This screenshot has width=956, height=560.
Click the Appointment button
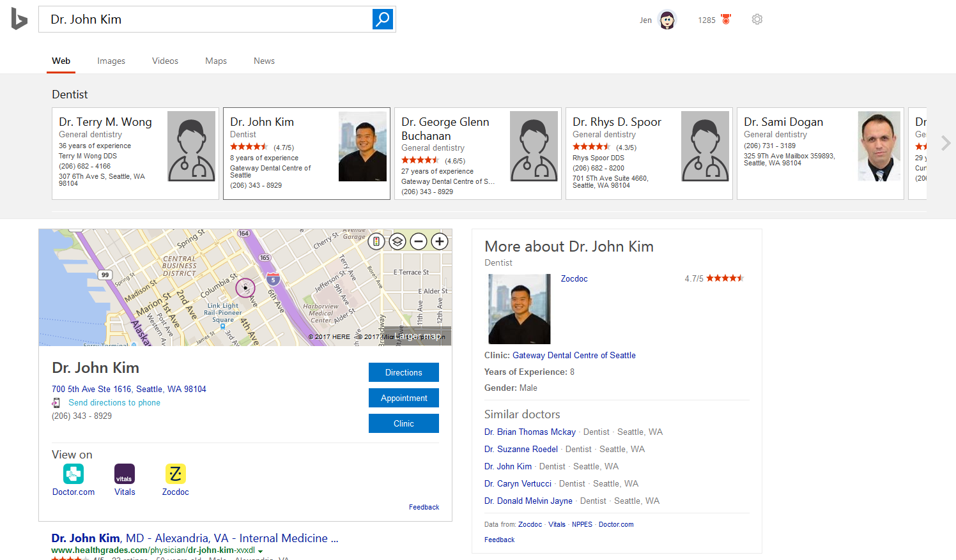[x=403, y=398]
